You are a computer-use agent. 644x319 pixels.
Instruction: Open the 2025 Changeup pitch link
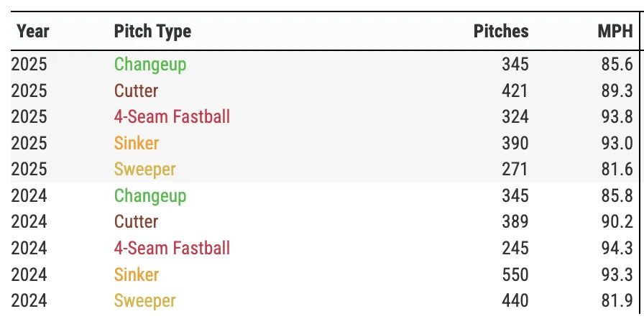click(150, 65)
